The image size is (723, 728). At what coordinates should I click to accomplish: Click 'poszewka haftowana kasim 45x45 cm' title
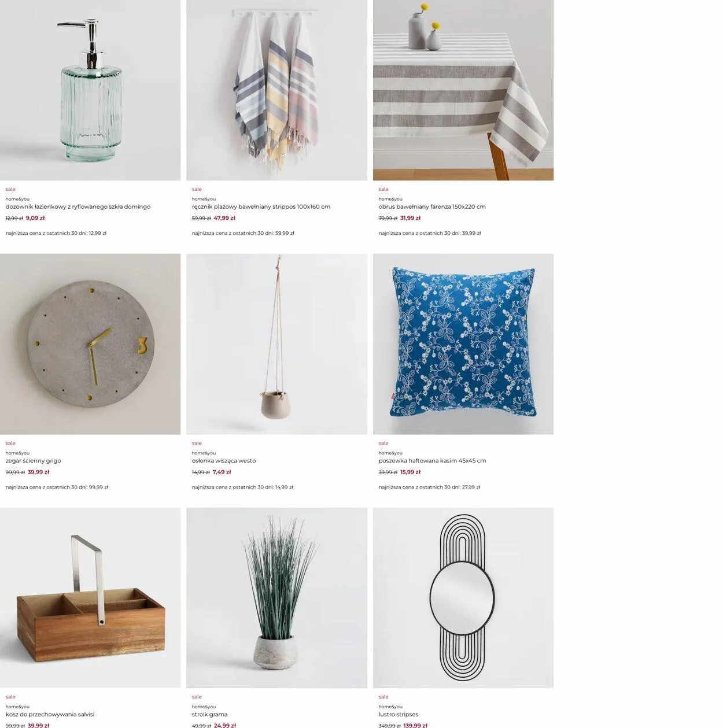(432, 461)
